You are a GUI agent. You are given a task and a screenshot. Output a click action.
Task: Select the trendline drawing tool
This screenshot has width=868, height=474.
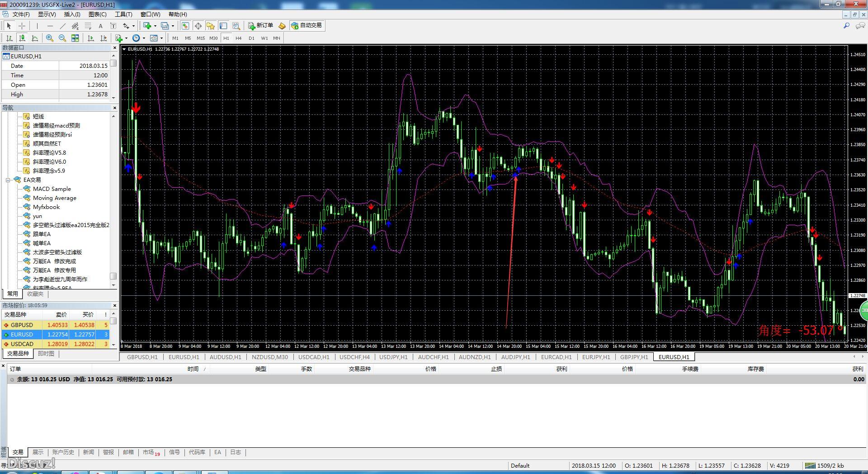[x=62, y=26]
